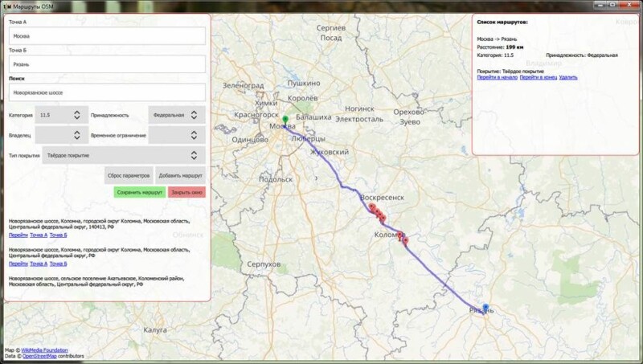Click the Перейти в конец link
Viewport: 643px width, 364px height.
point(538,78)
